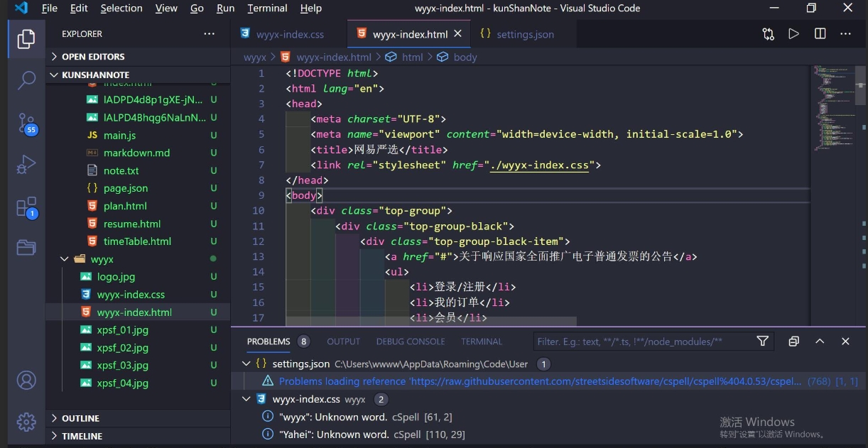
Task: Click the warning icon on the cspell problem
Action: 268,381
